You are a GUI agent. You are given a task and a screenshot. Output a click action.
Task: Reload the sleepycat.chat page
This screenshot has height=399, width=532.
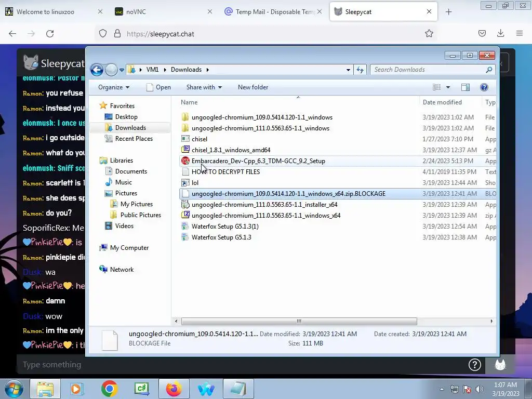pos(50,34)
